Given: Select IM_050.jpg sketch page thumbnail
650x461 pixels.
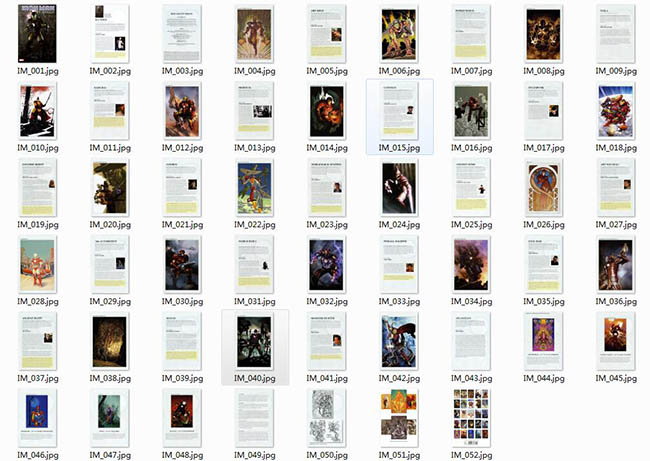Looking at the screenshot, I should click(327, 418).
